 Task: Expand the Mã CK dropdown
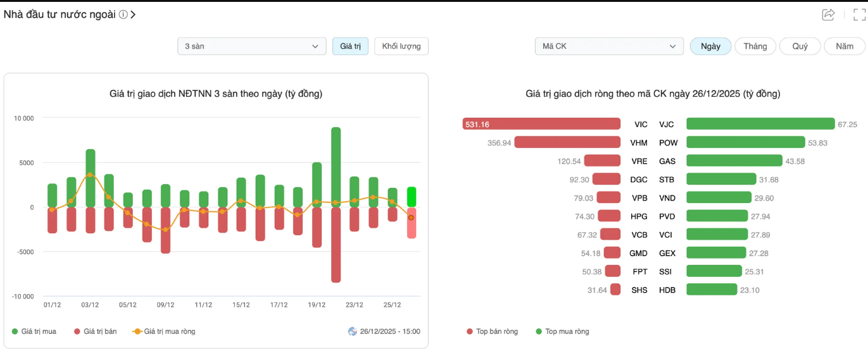(609, 46)
